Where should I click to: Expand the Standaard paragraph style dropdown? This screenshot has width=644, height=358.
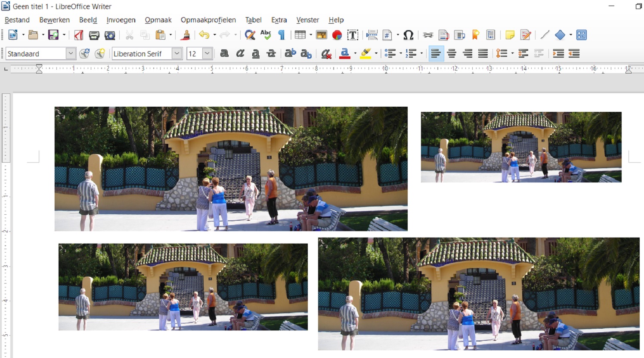point(71,54)
